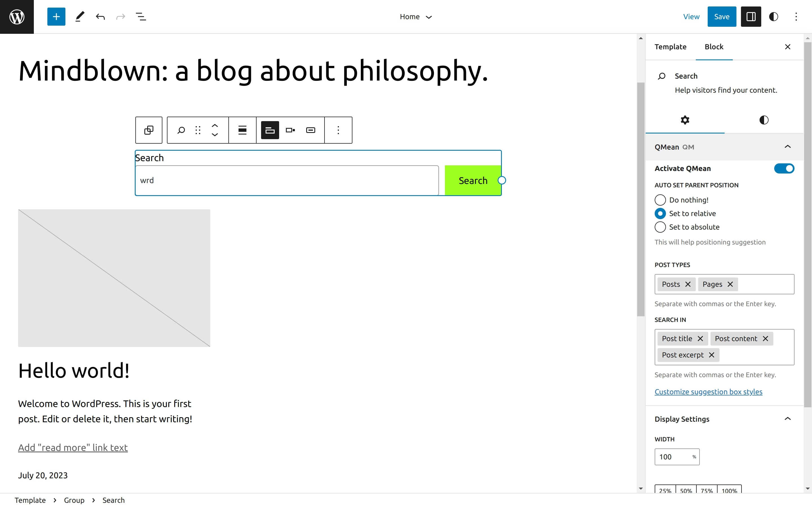Open the document overview list view
812x507 pixels.
(141, 16)
